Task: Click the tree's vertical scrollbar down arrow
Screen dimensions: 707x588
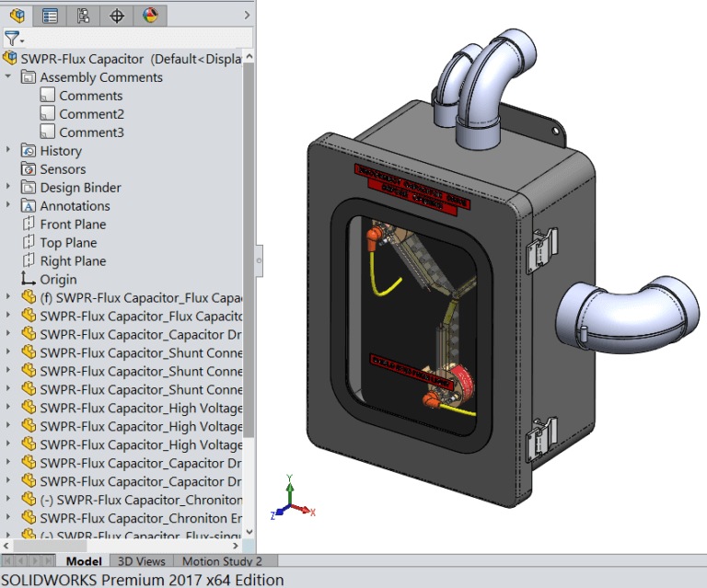Action: coord(249,533)
